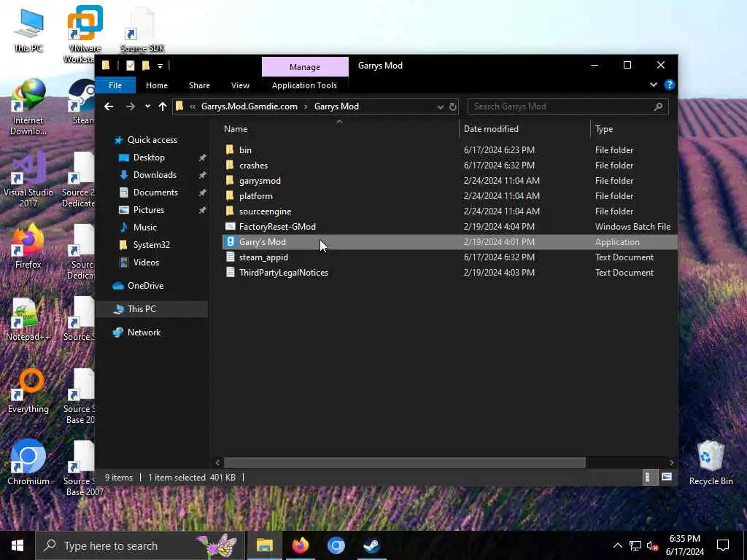Open the notification center
The height and width of the screenshot is (560, 747).
point(723,545)
